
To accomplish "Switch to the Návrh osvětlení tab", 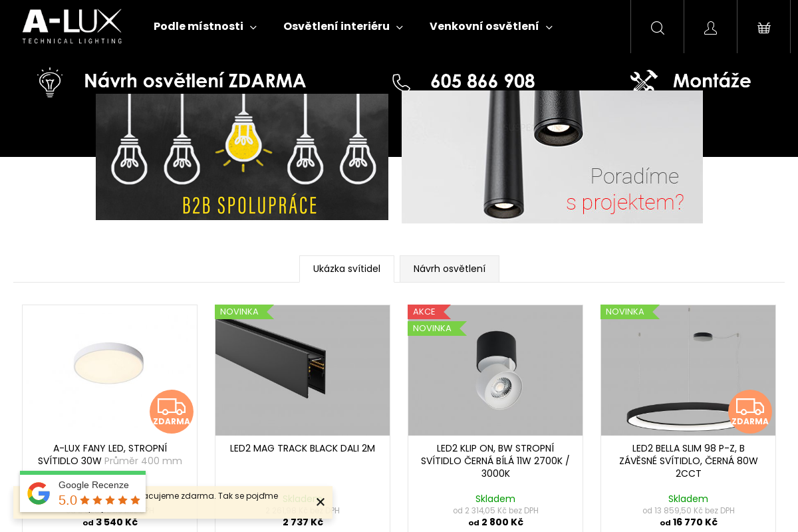I will [x=450, y=269].
